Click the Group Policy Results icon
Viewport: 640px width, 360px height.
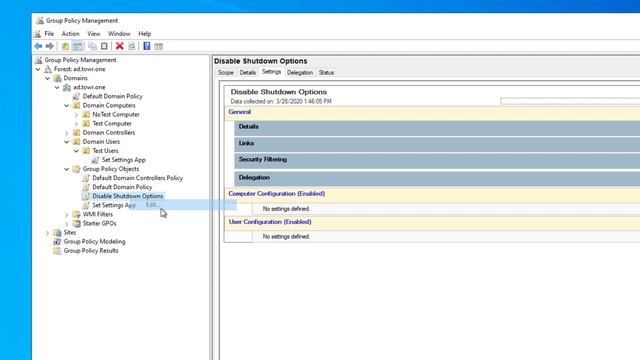tap(58, 251)
